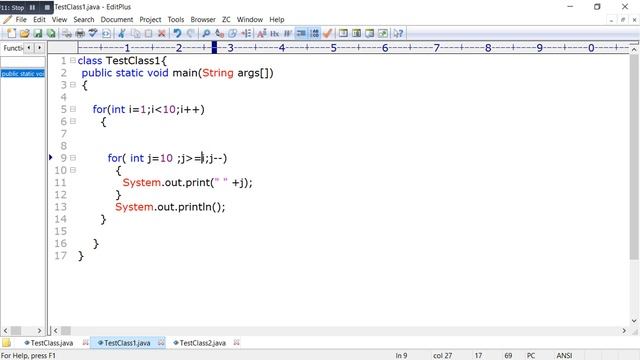Click the Open file folder icon
Screen dimensions: 640x360
[24, 33]
